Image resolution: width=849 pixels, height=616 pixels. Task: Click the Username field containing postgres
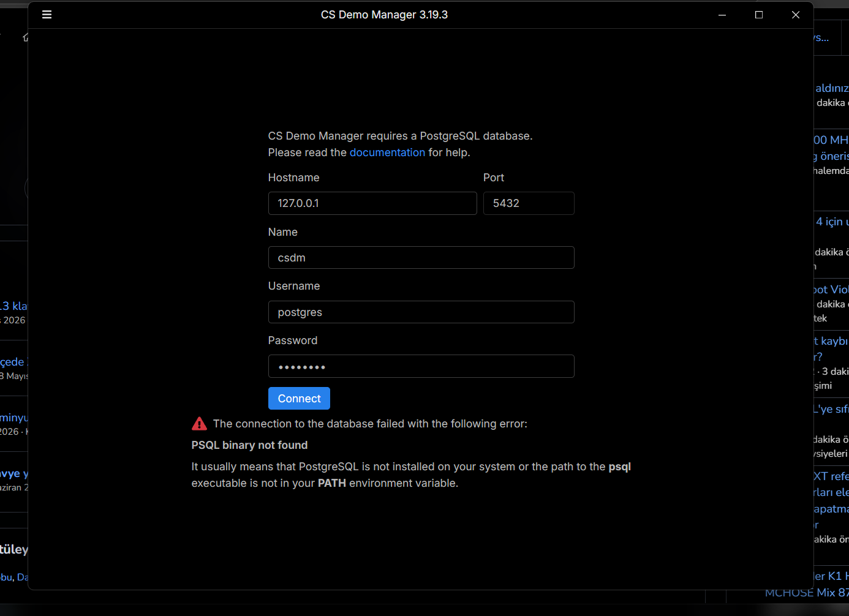pos(421,312)
